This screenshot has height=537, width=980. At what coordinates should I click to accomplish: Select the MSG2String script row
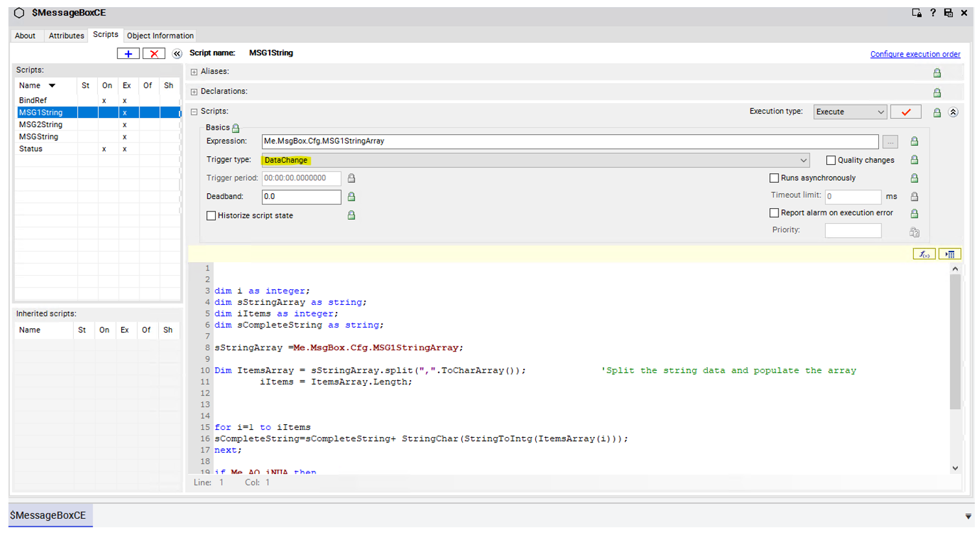coord(98,125)
